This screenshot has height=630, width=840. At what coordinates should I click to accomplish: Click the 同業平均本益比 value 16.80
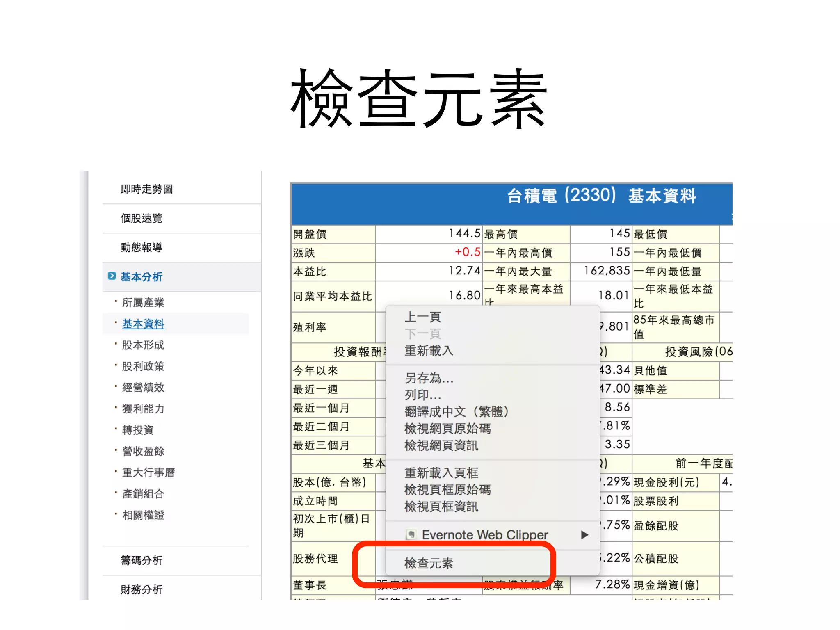[464, 295]
